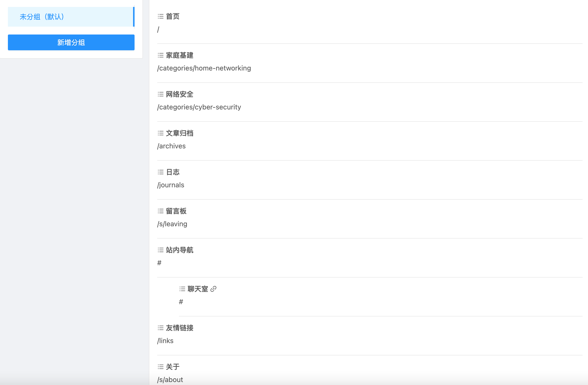Select the 文章归档 menu item
This screenshot has width=588, height=385.
(x=179, y=133)
